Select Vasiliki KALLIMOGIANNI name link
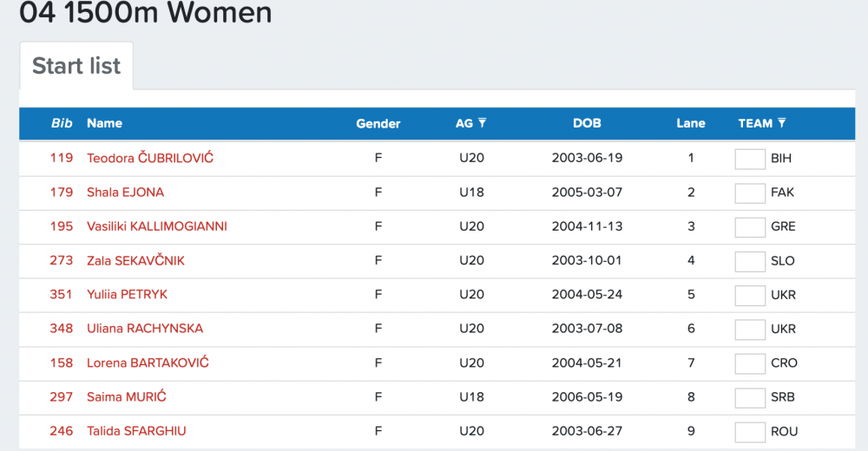This screenshot has height=451, width=868. pyautogui.click(x=157, y=226)
